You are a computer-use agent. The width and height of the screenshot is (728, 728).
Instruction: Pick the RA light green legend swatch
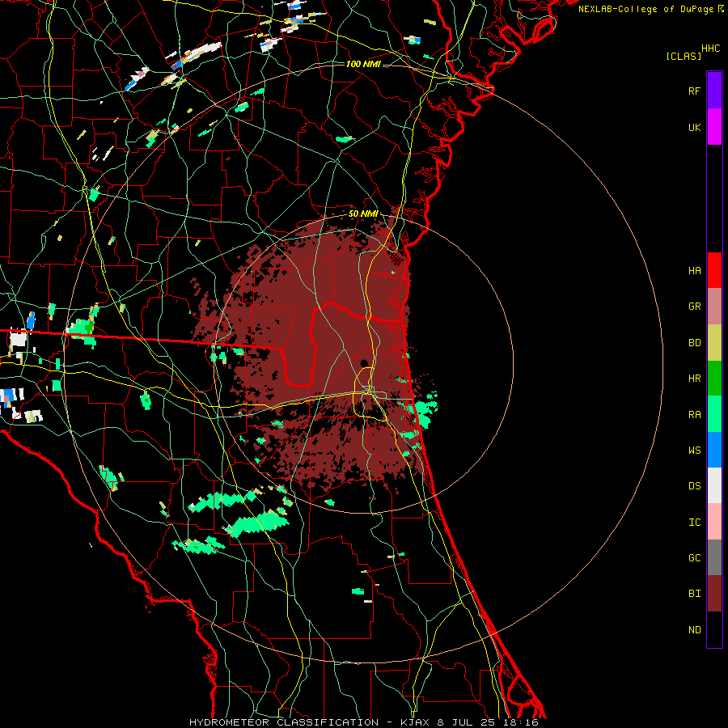[714, 414]
